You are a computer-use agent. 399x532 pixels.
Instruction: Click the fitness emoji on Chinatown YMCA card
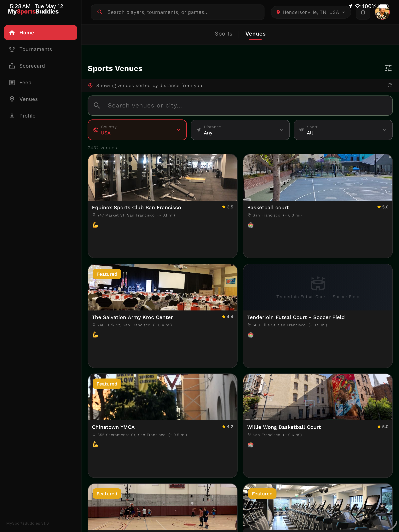coord(95,444)
